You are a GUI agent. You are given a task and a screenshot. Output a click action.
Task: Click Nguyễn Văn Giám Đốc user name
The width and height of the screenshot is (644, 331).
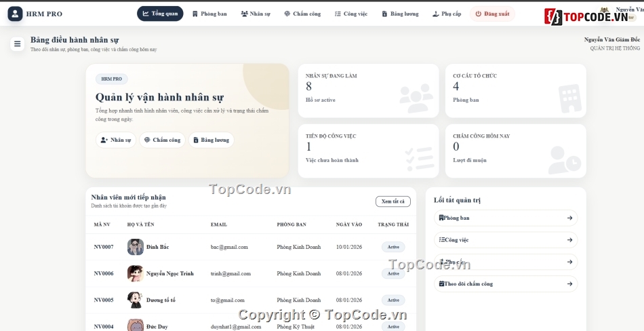coord(612,40)
